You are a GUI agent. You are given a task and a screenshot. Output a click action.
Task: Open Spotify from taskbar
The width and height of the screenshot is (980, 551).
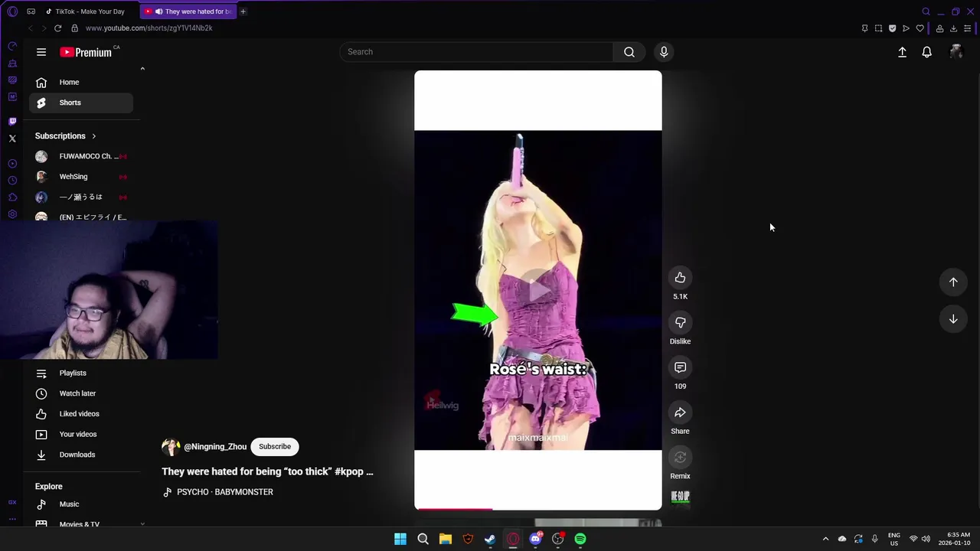click(580, 539)
